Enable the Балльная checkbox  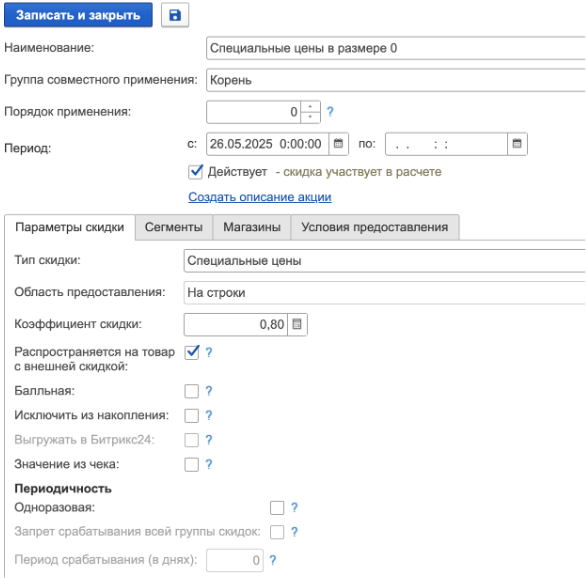192,391
